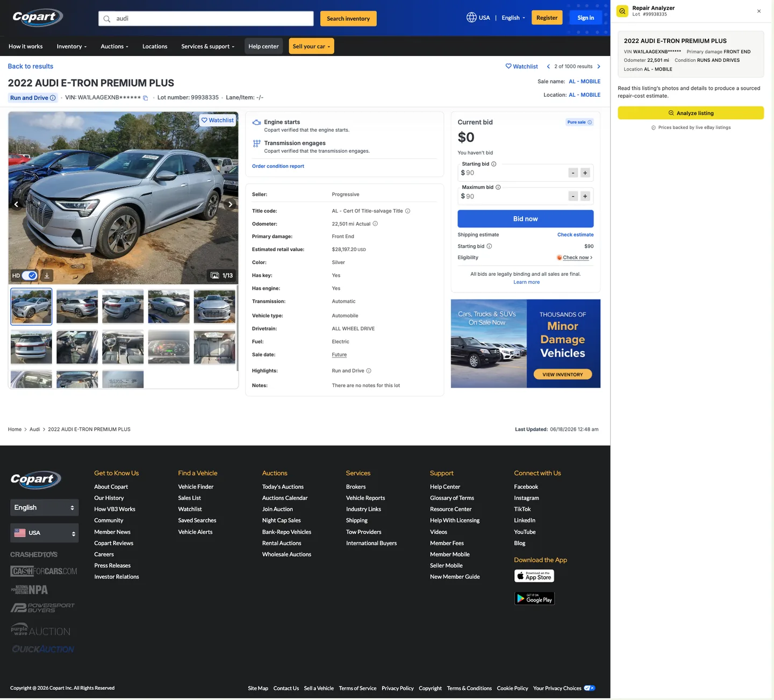Click the Future sale date link
774x700 pixels.
tap(339, 355)
